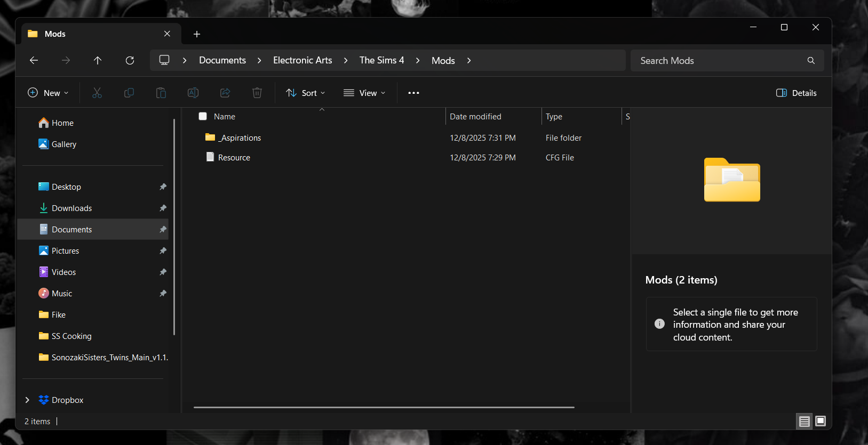The image size is (868, 445).
Task: Click the horizontal scrollbar under file list
Action: pyautogui.click(x=384, y=407)
